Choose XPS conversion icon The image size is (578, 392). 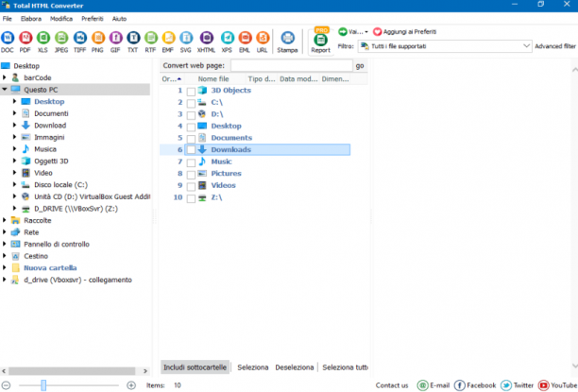click(227, 42)
